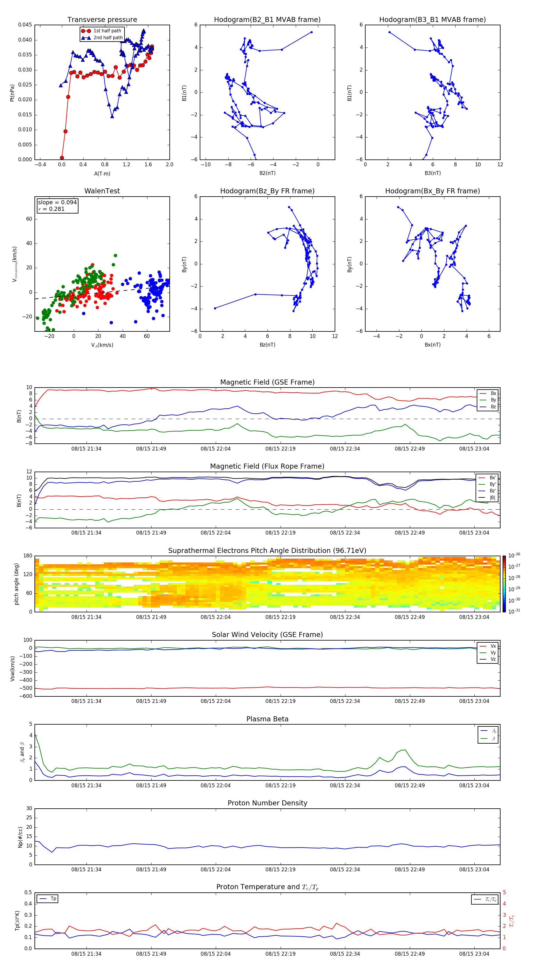Select the "By'" legend entry in Flux Rope panel
The width and height of the screenshot is (535, 980).
[487, 484]
